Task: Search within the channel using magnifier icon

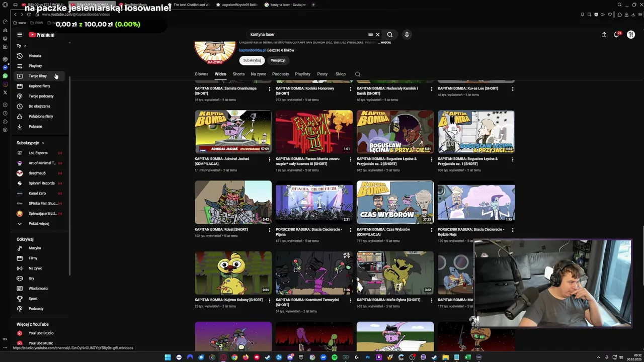Action: coord(358,74)
